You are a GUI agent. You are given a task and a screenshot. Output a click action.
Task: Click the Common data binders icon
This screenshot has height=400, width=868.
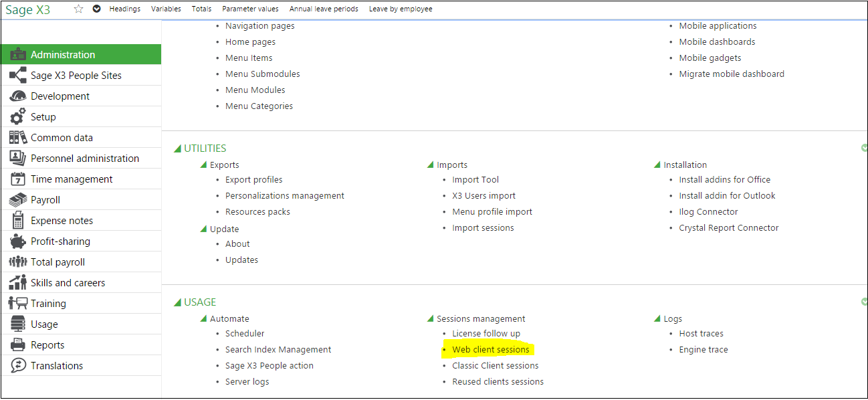[x=18, y=138]
